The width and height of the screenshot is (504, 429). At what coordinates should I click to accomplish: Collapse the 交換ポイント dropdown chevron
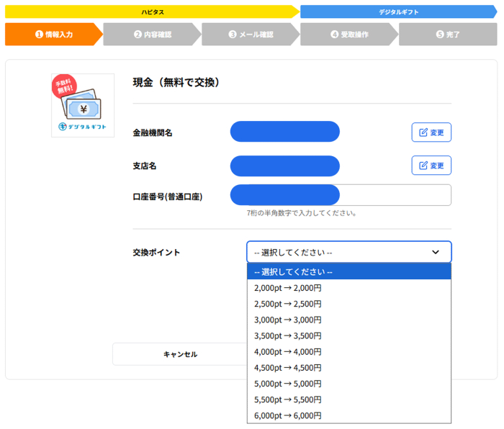(x=435, y=253)
